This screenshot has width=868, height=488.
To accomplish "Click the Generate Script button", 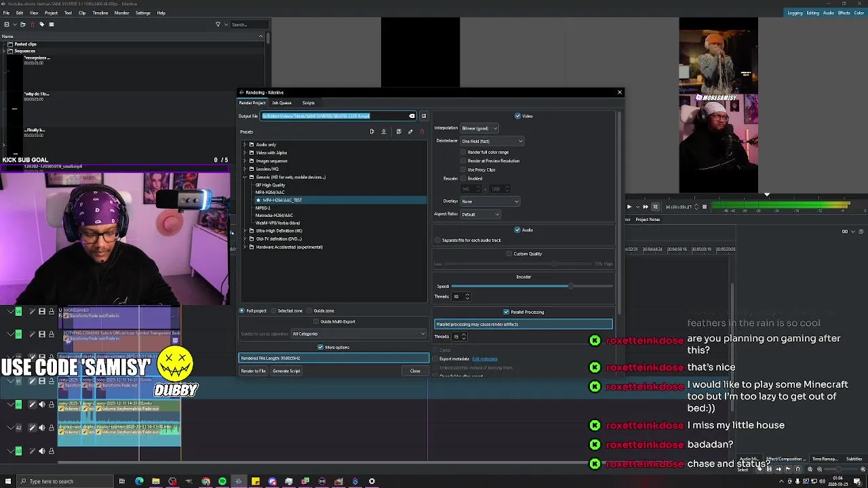I will point(286,371).
